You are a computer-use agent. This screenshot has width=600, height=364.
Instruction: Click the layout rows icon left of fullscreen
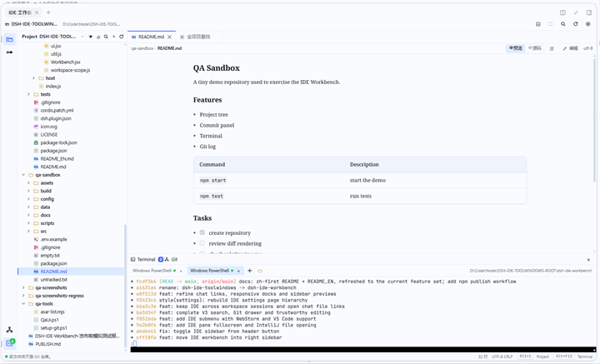(538, 24)
